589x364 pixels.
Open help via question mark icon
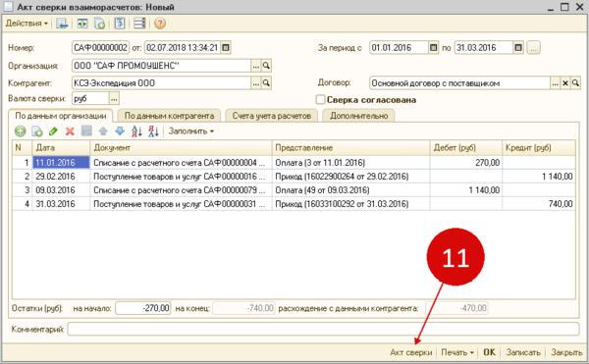(160, 24)
